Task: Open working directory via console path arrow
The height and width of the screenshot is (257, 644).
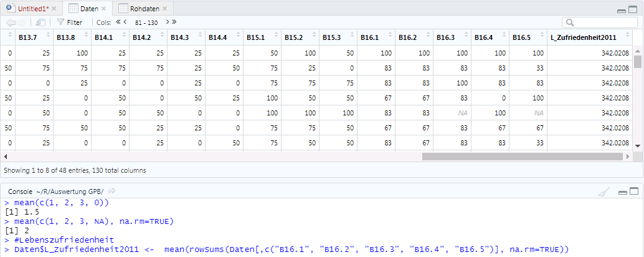Action: pyautogui.click(x=112, y=191)
